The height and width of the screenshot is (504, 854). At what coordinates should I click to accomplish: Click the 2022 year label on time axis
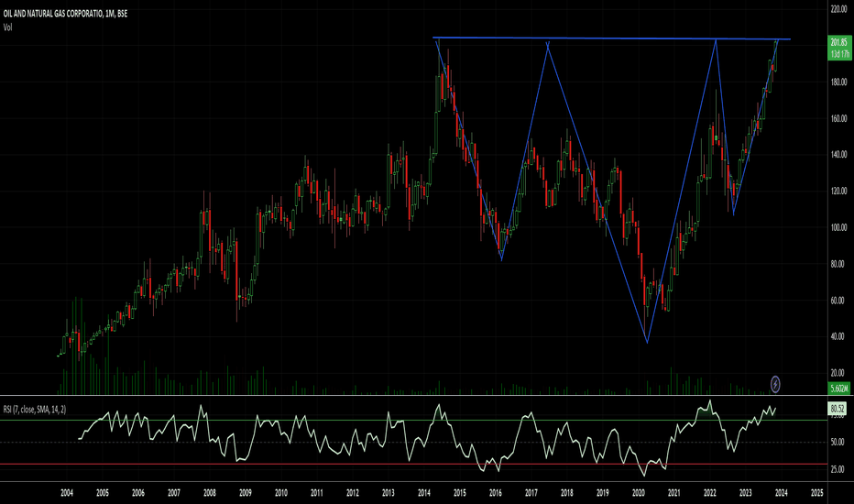[709, 493]
